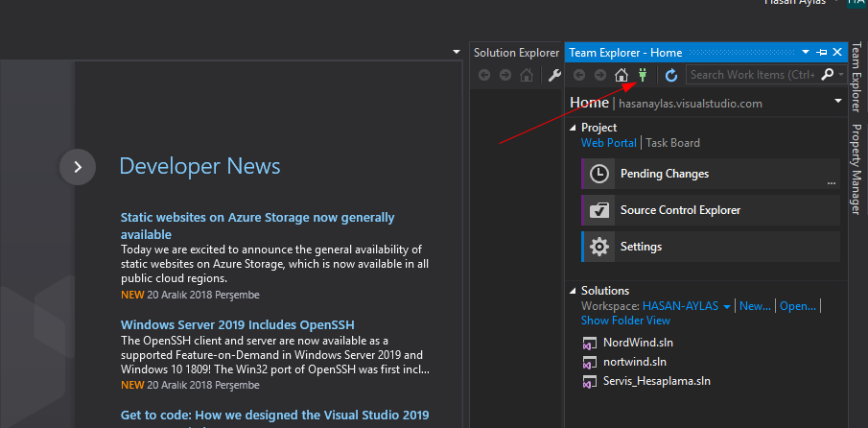Select Servis_Hesaplama.sln in solutions list
Viewport: 868px width, 428px height.
657,381
